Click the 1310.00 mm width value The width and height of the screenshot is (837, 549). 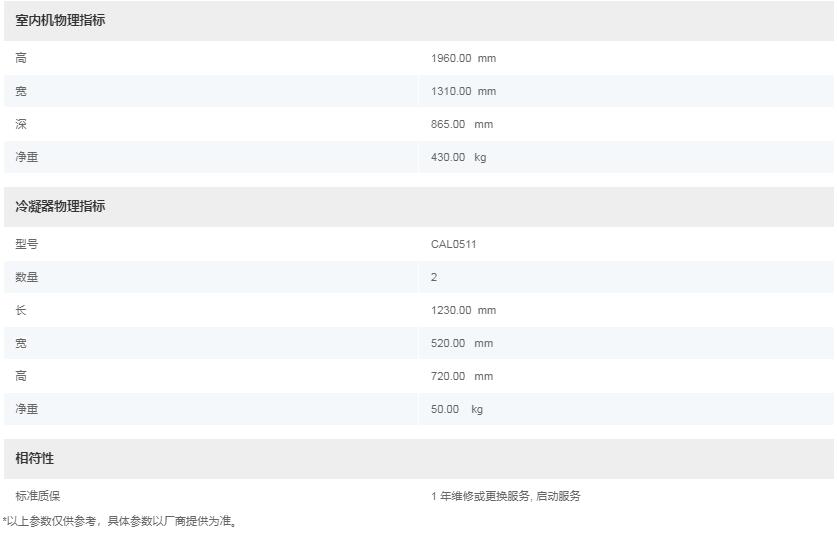pos(463,91)
